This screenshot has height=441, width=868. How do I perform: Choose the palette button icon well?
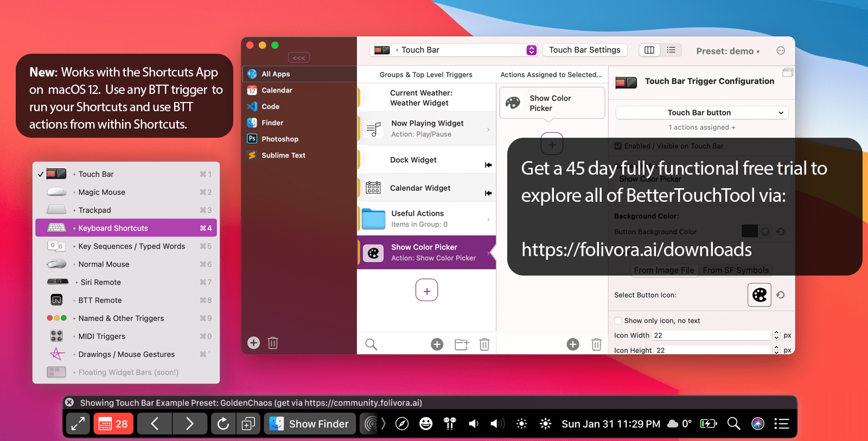pyautogui.click(x=759, y=295)
